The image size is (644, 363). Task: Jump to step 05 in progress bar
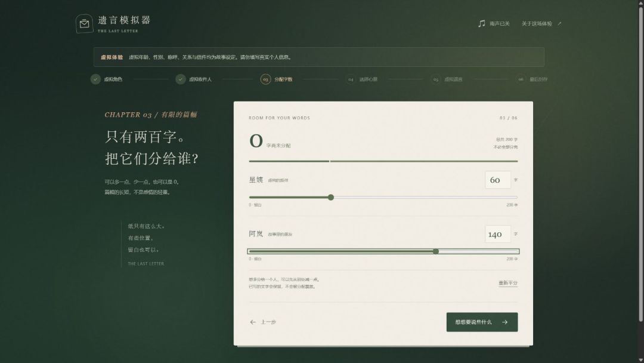(447, 79)
